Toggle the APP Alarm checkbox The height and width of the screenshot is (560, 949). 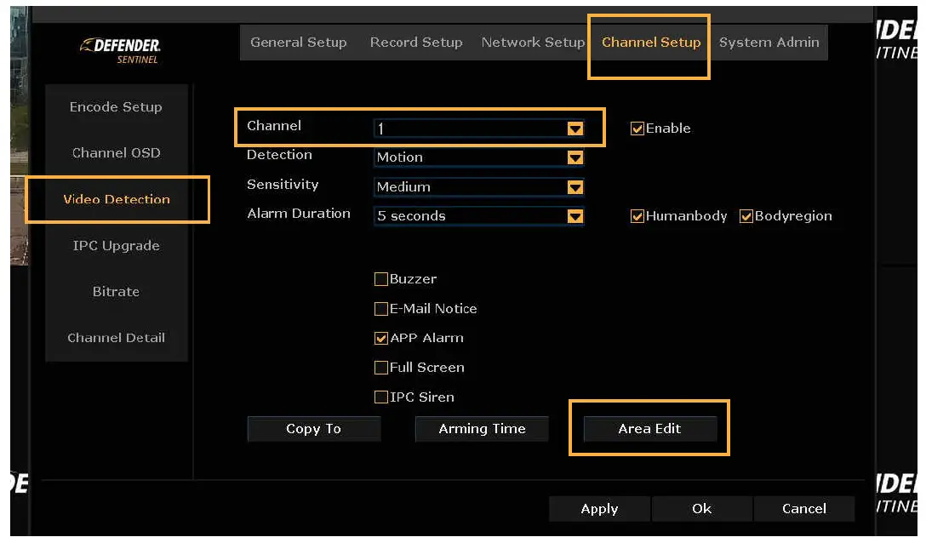coord(381,338)
